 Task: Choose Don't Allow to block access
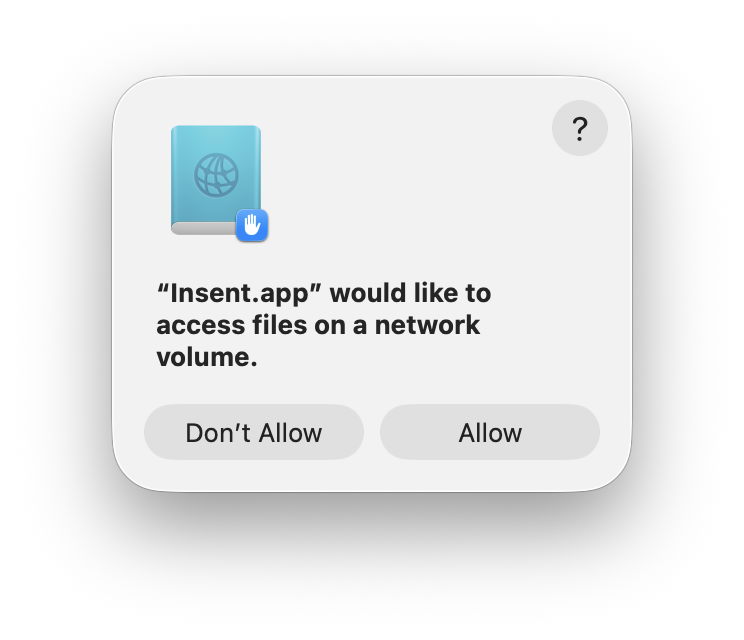click(x=254, y=432)
